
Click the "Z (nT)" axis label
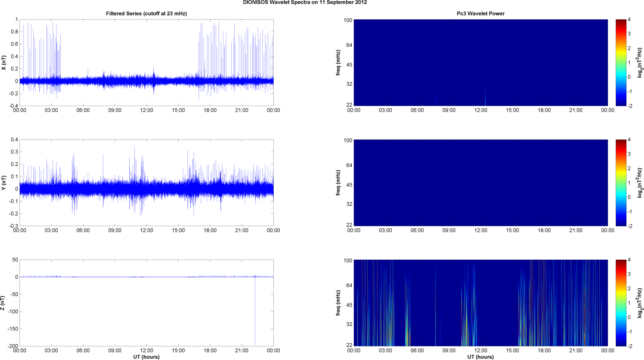click(x=3, y=303)
